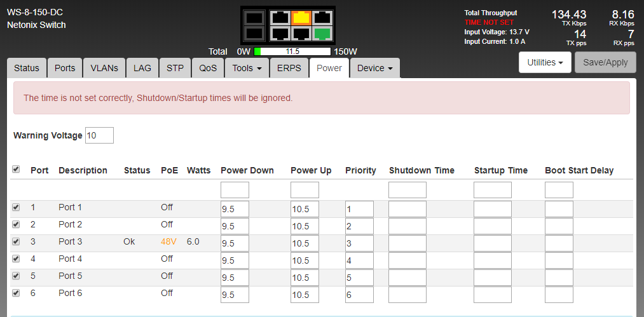This screenshot has width=644, height=317.
Task: Click the Save/Apply button
Action: click(605, 62)
